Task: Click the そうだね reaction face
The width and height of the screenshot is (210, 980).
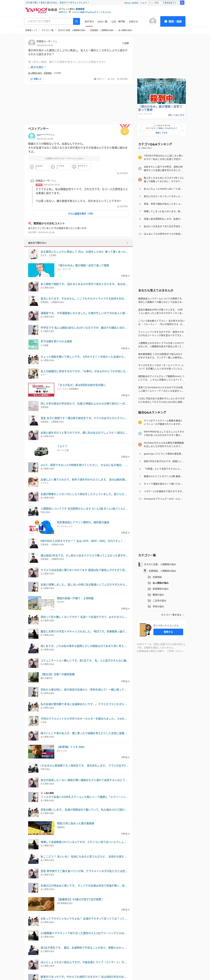Action: (x=53, y=167)
